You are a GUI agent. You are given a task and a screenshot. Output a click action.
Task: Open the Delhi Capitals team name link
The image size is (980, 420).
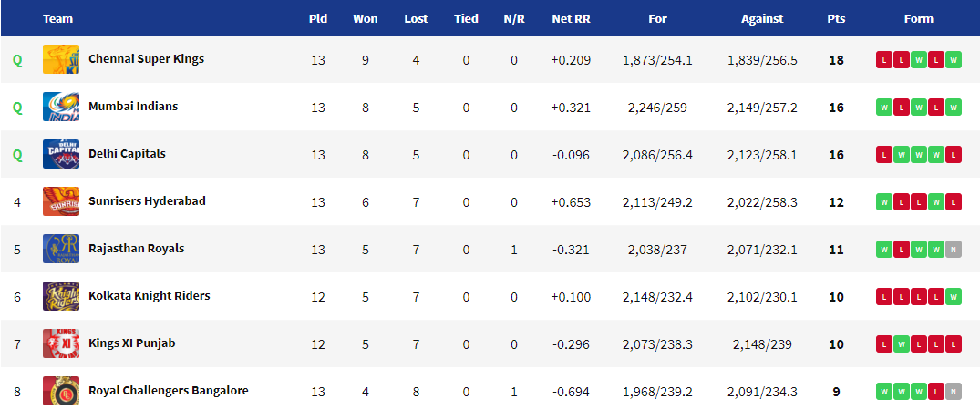point(127,153)
